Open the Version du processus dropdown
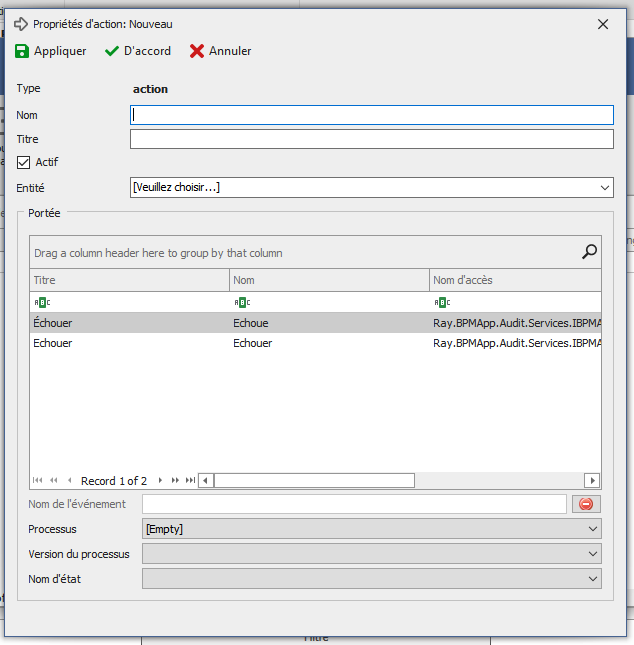The height and width of the screenshot is (645, 634). pos(372,554)
